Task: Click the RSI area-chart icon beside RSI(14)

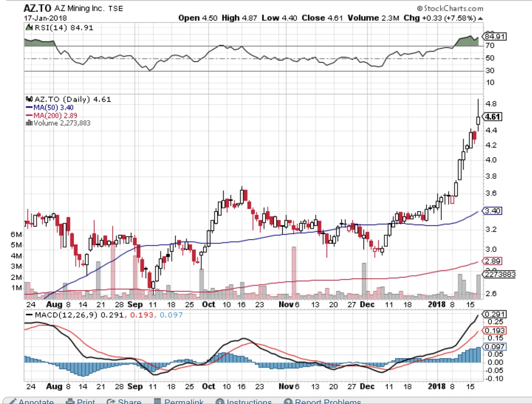Action: [29, 27]
